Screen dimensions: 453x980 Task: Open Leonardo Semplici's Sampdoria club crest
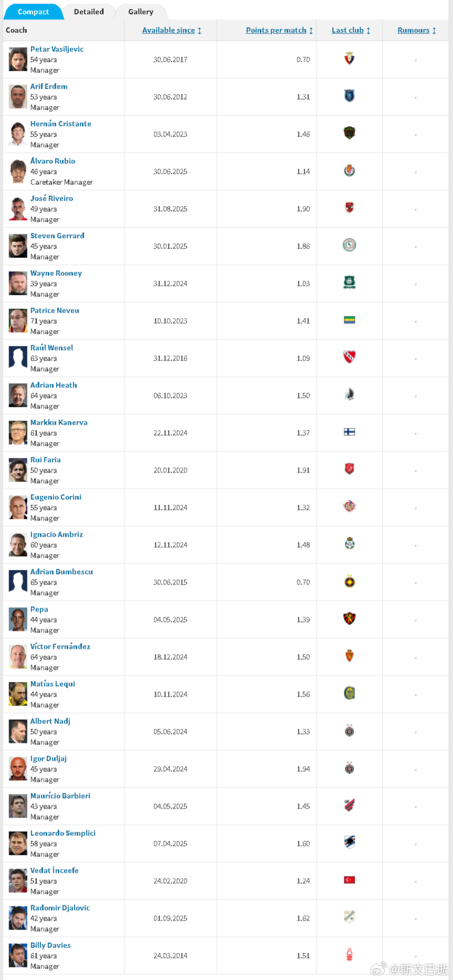pos(349,842)
